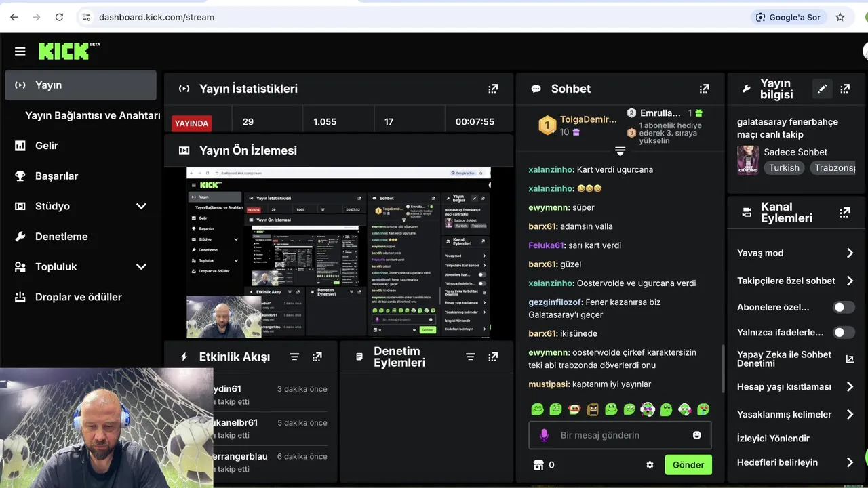Expand the Topluluk sidebar section
The width and height of the screenshot is (868, 488).
point(141,266)
